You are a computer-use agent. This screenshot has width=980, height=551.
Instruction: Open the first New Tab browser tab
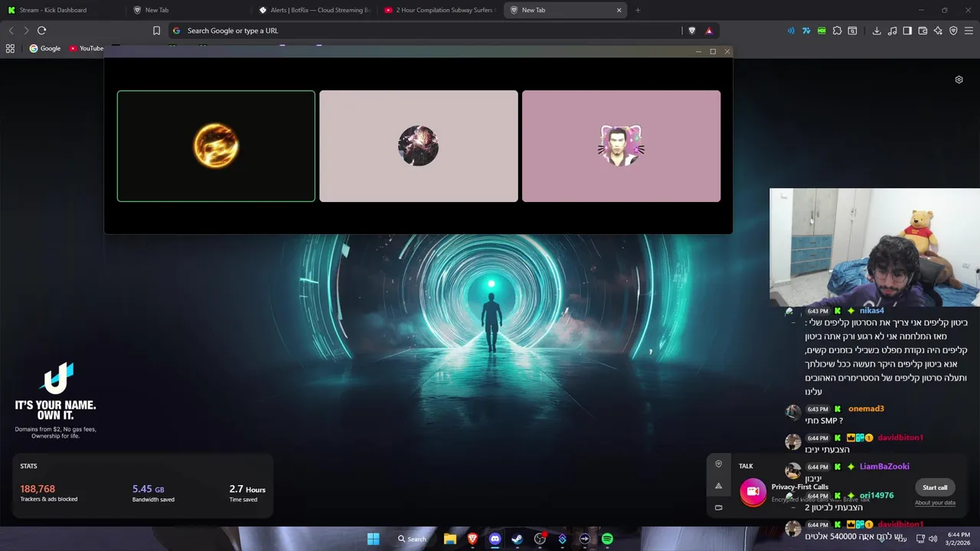pos(188,10)
